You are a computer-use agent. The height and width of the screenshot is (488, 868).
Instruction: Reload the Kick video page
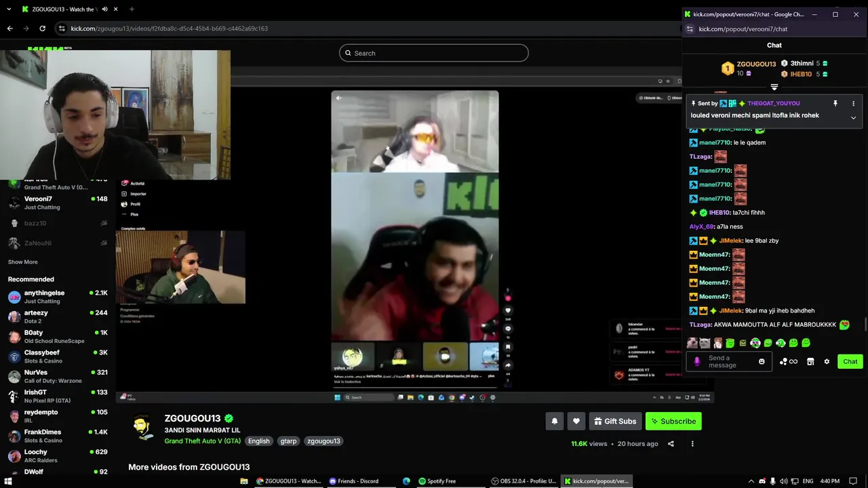coord(42,28)
